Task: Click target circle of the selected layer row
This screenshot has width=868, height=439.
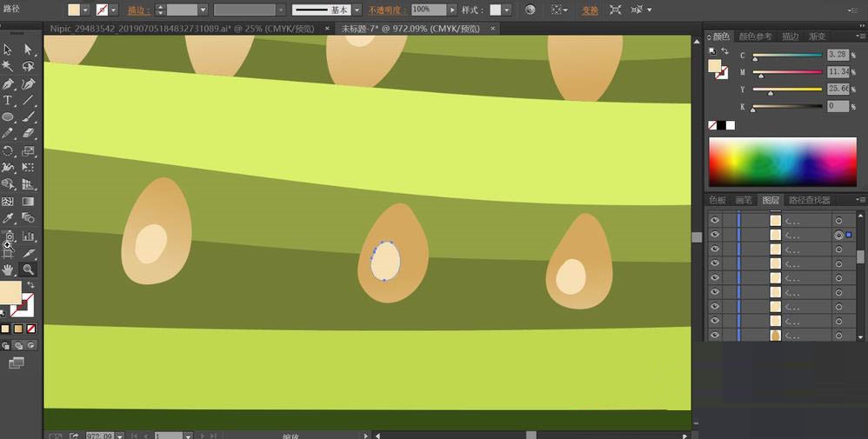Action: click(x=838, y=236)
